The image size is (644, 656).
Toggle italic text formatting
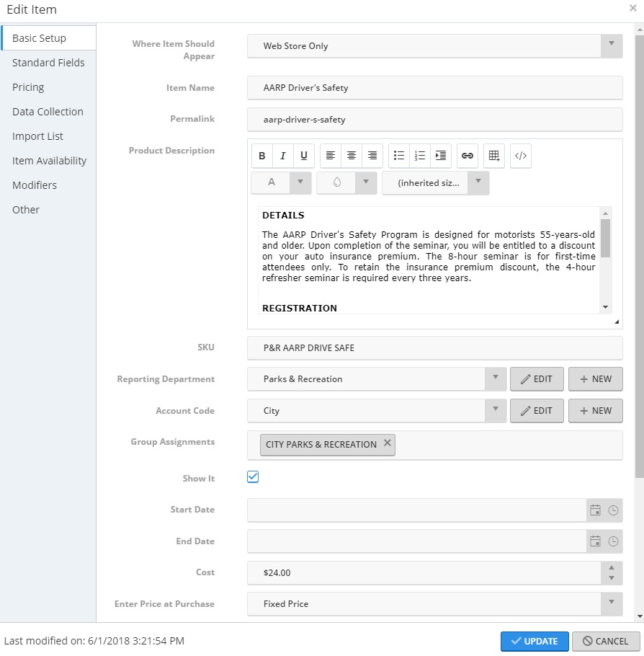[283, 156]
